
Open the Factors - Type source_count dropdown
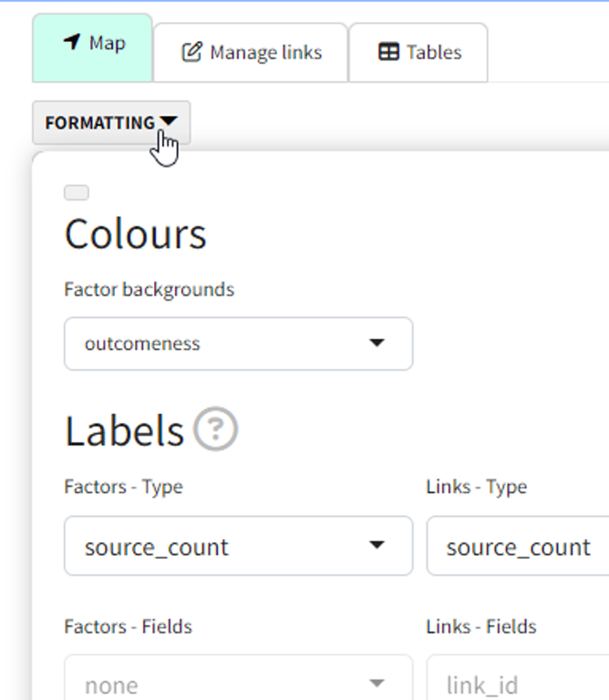(x=237, y=546)
